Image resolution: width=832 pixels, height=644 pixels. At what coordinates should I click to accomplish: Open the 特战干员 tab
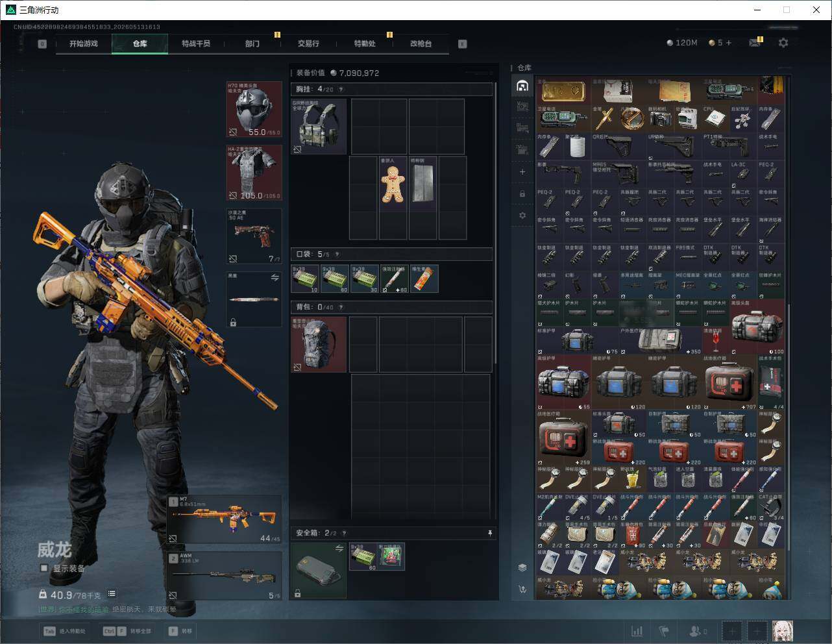(x=196, y=43)
